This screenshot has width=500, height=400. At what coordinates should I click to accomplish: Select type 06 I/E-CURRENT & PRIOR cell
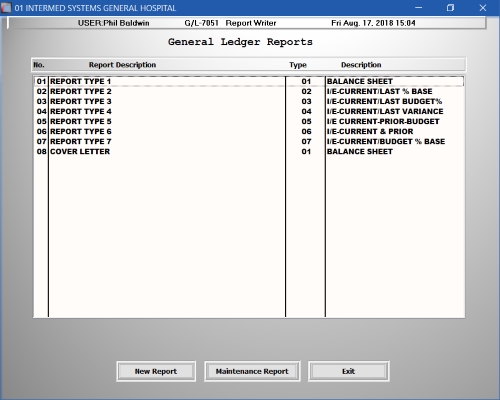370,131
